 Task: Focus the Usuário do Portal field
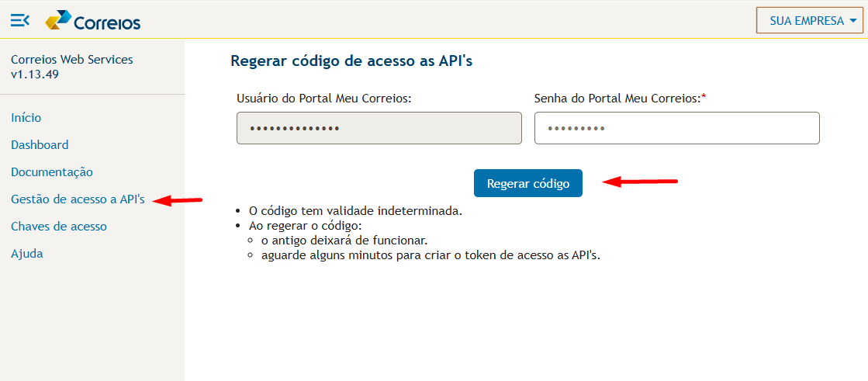tap(379, 128)
